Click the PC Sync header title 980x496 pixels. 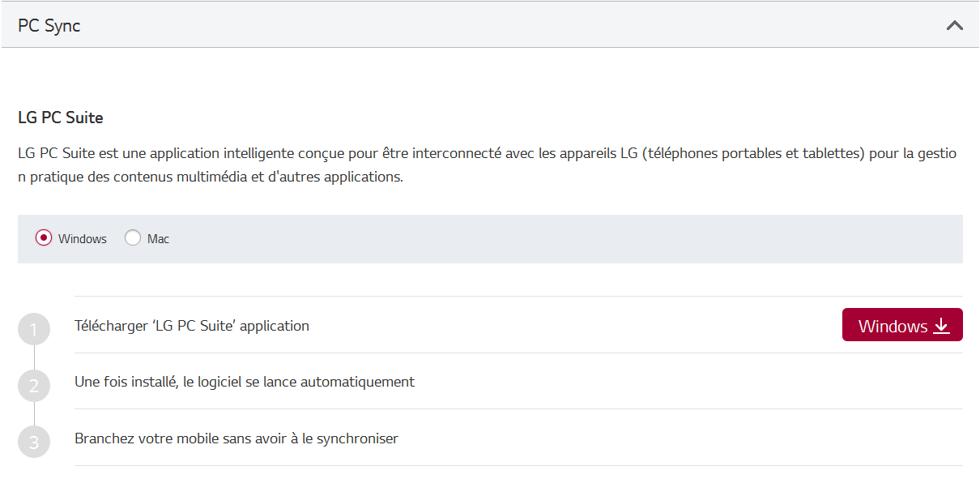pyautogui.click(x=50, y=25)
